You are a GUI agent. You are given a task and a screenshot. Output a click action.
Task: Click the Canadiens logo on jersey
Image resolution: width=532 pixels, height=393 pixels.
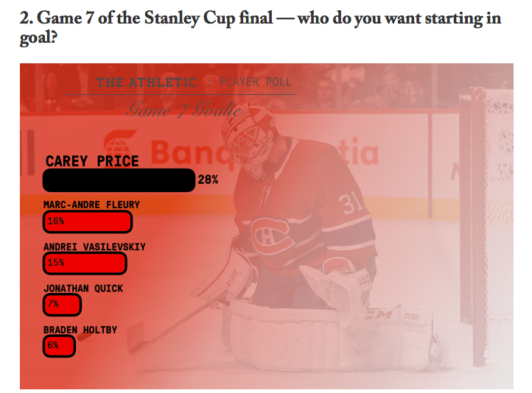pyautogui.click(x=271, y=235)
